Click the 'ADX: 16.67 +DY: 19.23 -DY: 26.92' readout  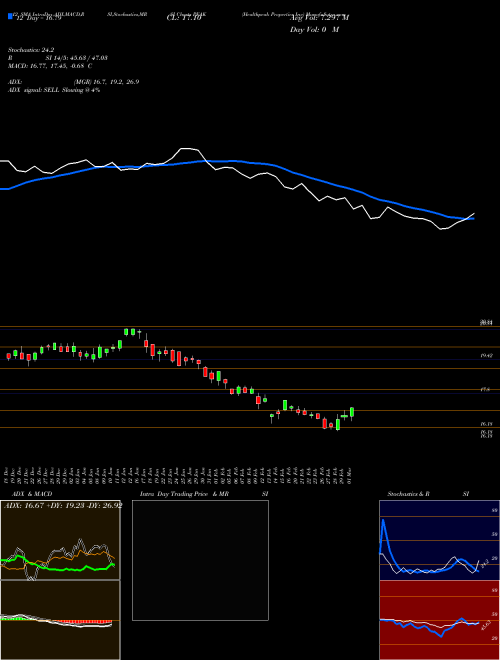coord(63,505)
